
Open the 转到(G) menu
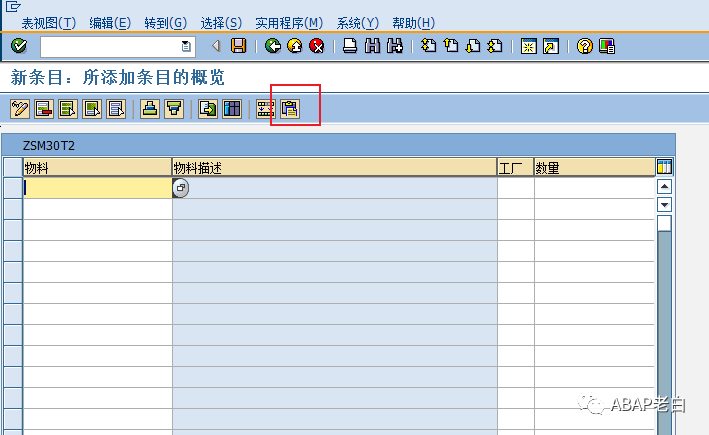[x=165, y=23]
